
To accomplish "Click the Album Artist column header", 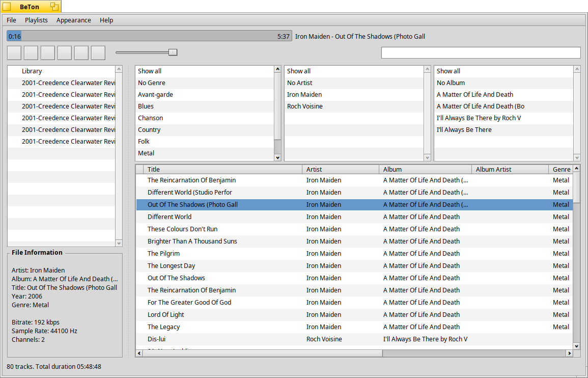I will (x=493, y=169).
